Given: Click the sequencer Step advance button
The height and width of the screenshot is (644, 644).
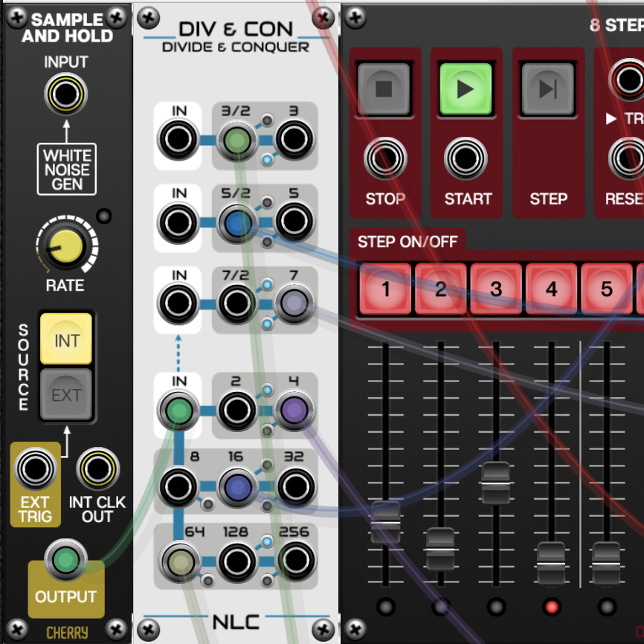Looking at the screenshot, I should pyautogui.click(x=547, y=88).
